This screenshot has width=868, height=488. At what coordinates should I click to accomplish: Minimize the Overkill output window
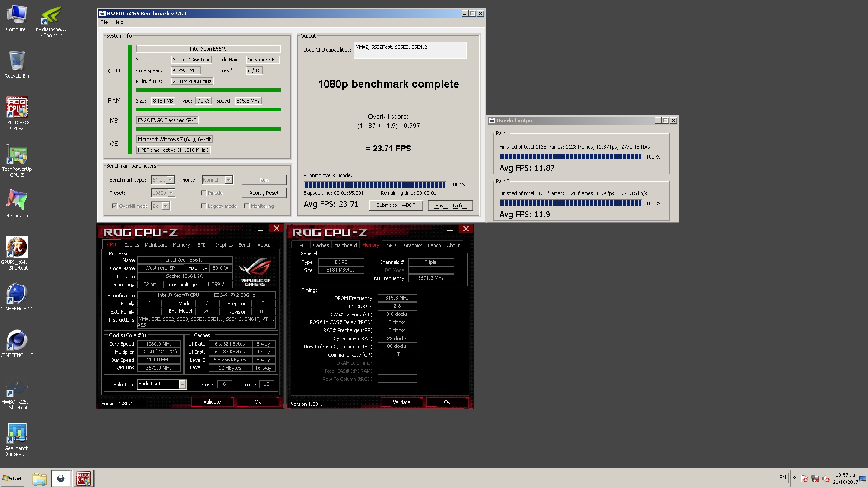(658, 121)
